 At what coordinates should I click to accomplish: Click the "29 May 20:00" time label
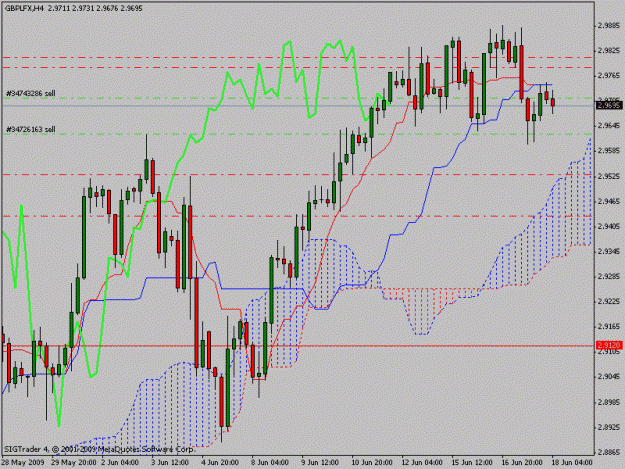click(x=74, y=463)
